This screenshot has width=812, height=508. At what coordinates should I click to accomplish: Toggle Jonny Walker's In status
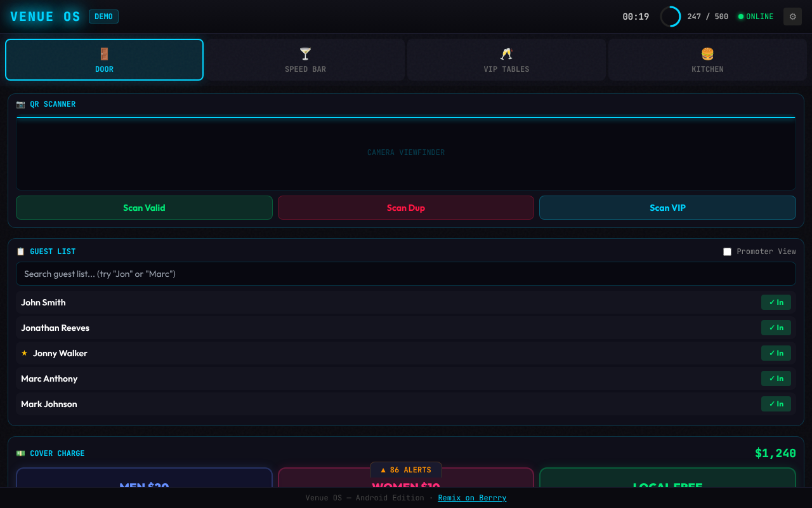pos(776,353)
